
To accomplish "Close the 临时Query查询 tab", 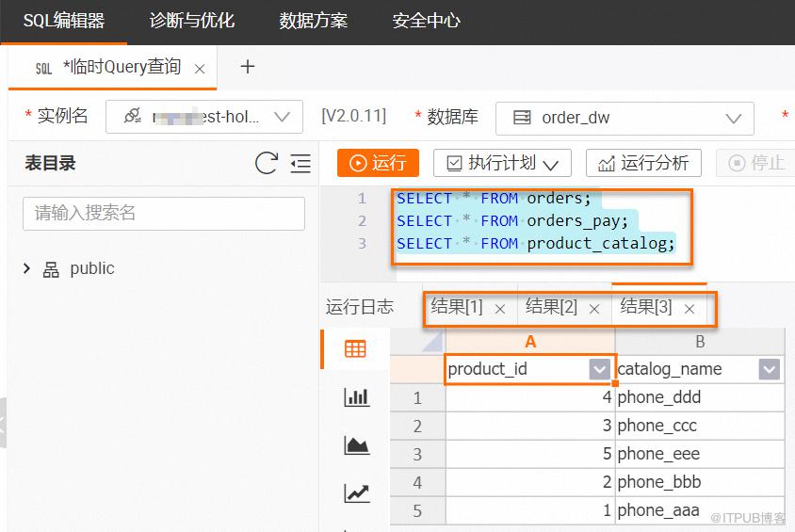I will point(200,69).
